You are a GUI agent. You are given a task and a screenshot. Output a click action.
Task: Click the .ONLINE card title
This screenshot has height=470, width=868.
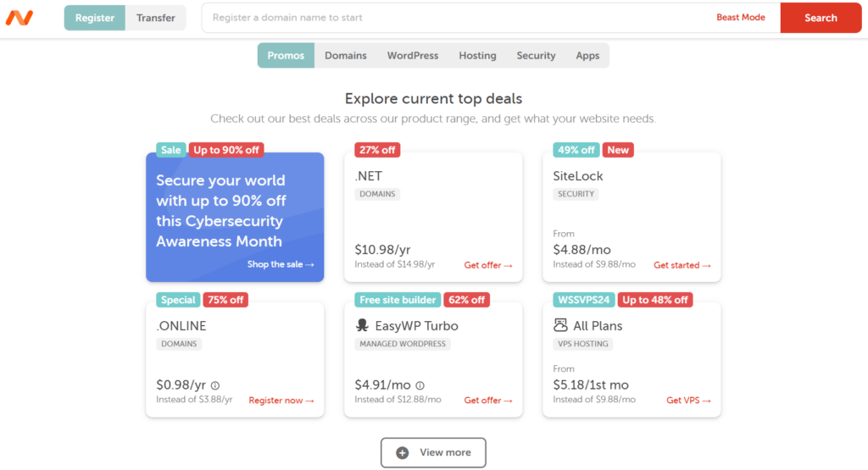click(181, 326)
